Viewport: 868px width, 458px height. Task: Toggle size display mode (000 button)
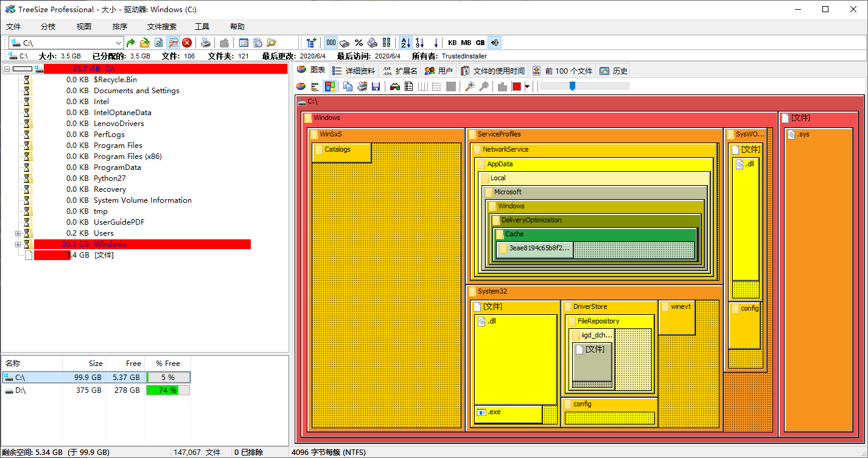(331, 43)
